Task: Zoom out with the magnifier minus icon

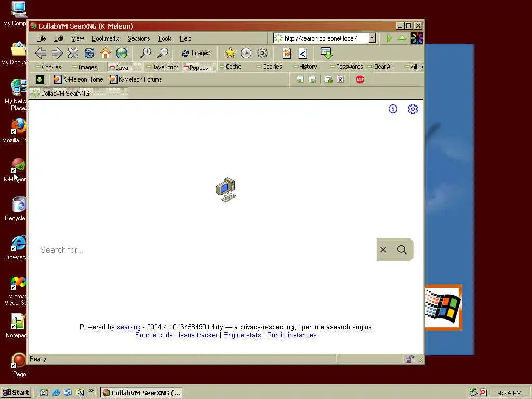Action: tap(163, 52)
